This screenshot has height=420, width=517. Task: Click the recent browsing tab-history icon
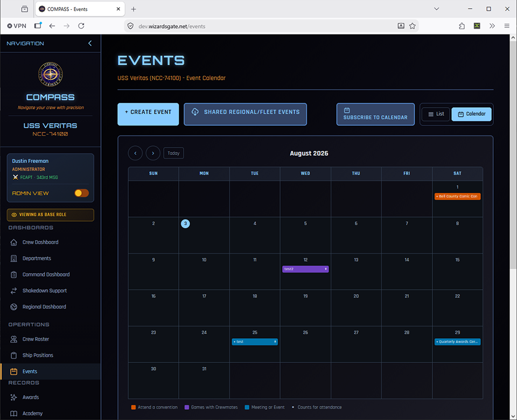coord(25,9)
